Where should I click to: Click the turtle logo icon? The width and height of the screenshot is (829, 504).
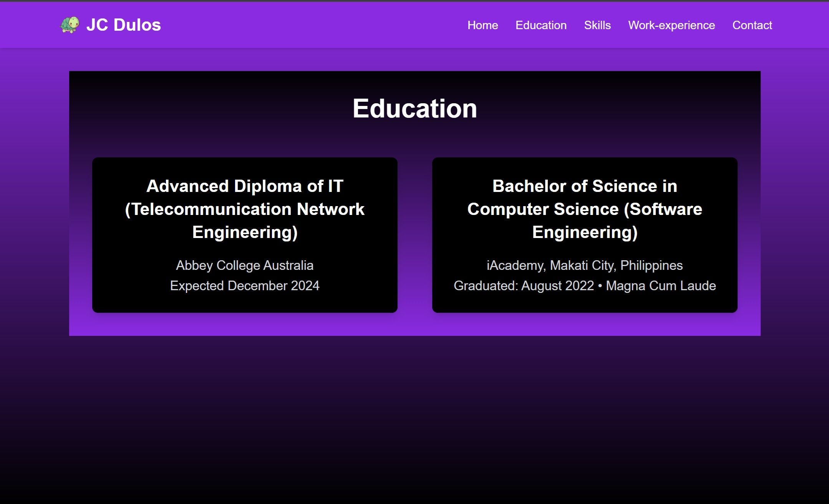[x=70, y=25]
